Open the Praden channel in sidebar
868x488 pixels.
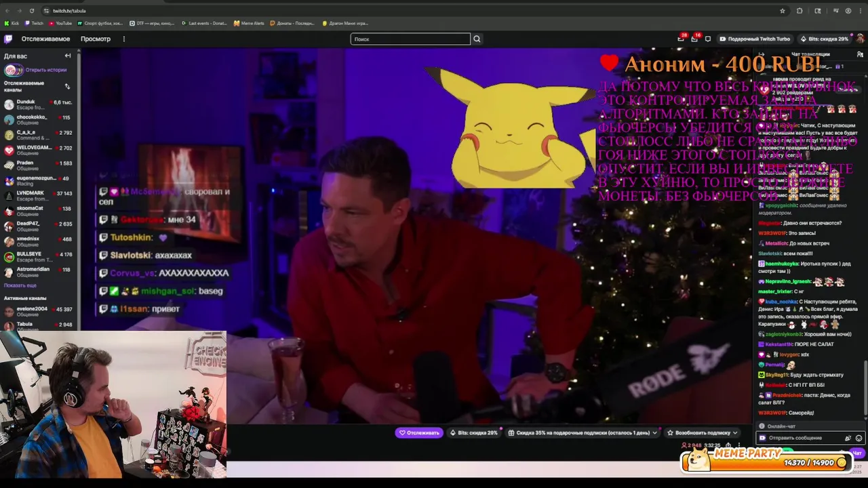(39, 165)
